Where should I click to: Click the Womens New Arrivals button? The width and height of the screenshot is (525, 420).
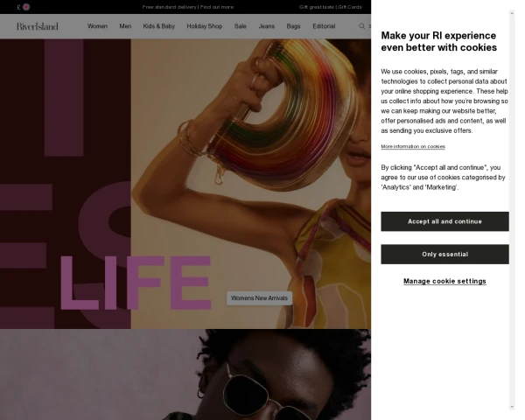260,298
